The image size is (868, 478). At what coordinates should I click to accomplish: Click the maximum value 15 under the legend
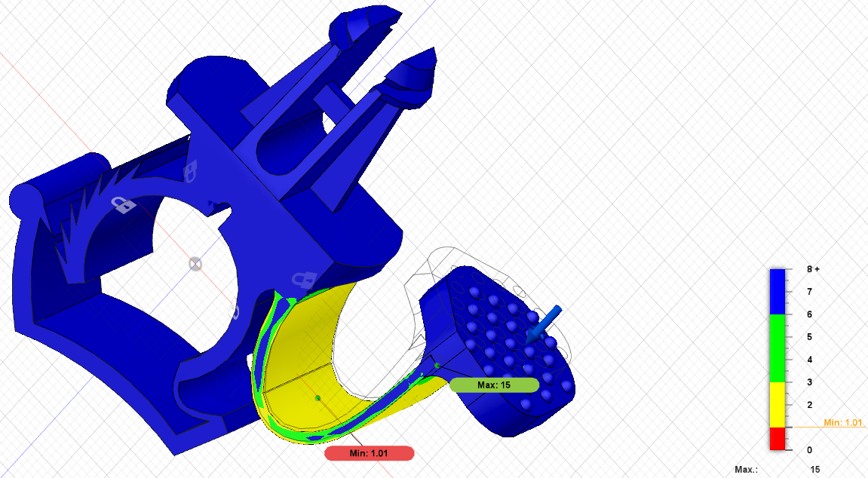coord(815,470)
